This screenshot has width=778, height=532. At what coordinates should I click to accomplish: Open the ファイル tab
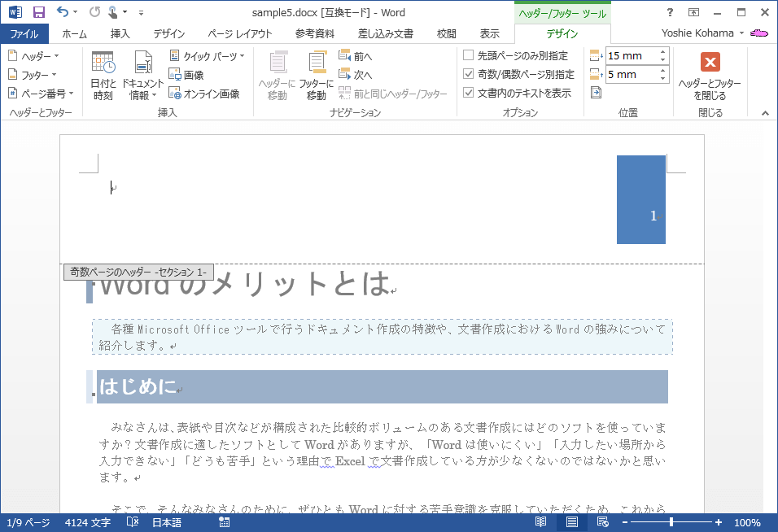(x=24, y=33)
